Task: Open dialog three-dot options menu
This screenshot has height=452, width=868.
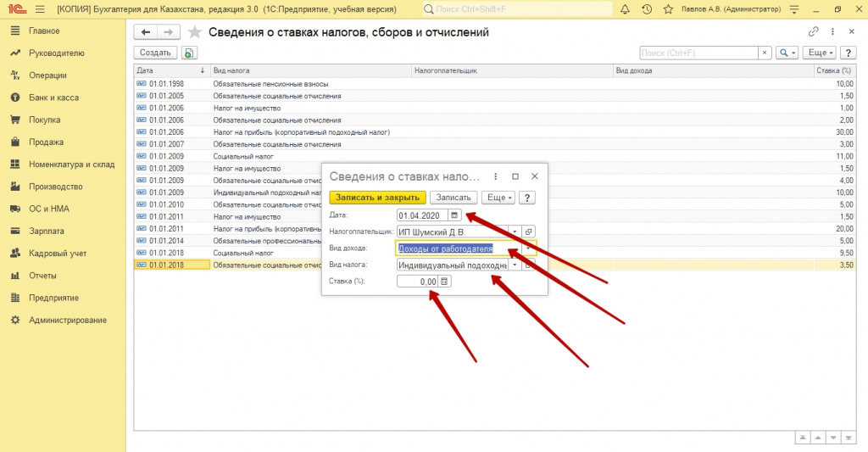Action: pos(495,176)
